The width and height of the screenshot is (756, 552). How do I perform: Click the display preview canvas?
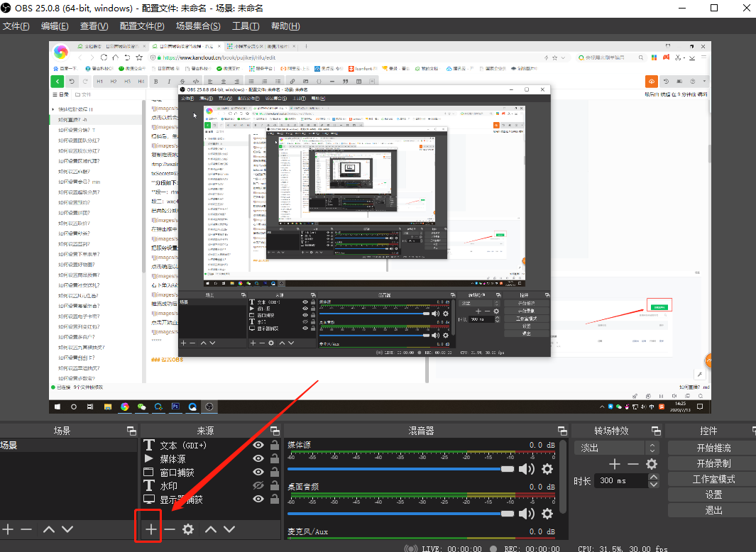click(380, 227)
